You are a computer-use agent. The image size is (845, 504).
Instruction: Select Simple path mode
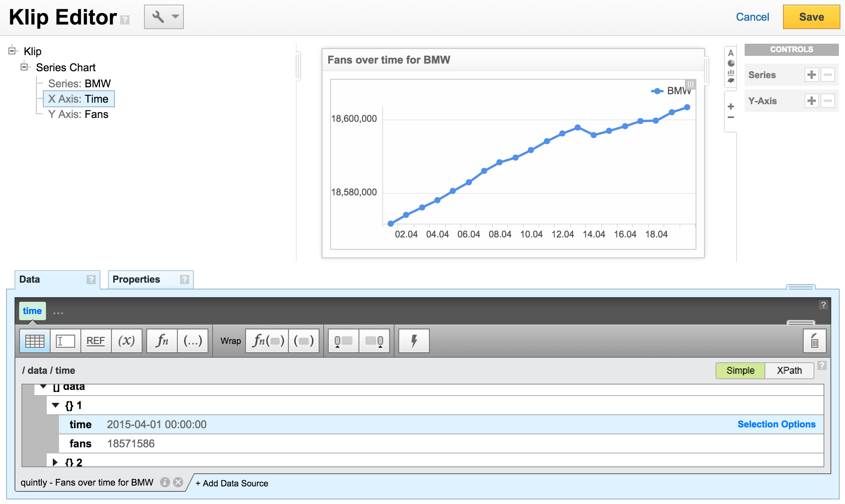pos(740,370)
